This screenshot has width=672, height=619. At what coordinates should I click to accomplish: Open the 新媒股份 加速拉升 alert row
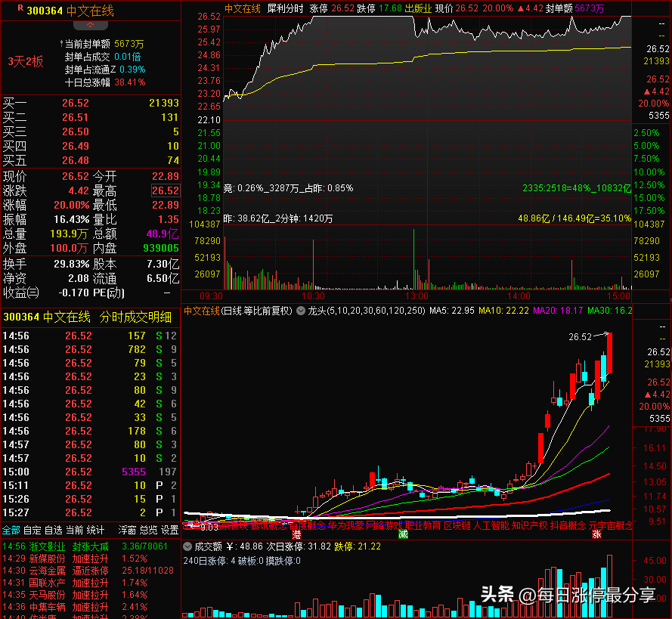[x=90, y=559]
